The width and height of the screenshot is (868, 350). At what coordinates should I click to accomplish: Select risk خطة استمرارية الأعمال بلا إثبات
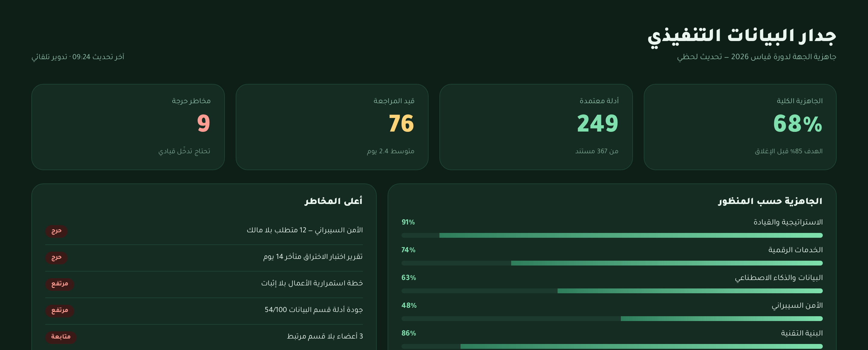tap(204, 284)
